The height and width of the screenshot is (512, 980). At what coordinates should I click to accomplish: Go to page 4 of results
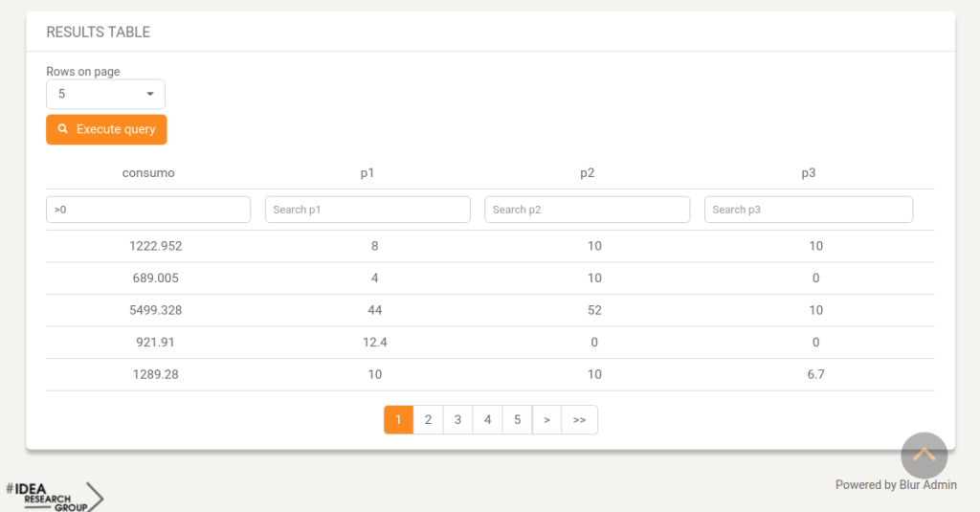[x=487, y=419]
